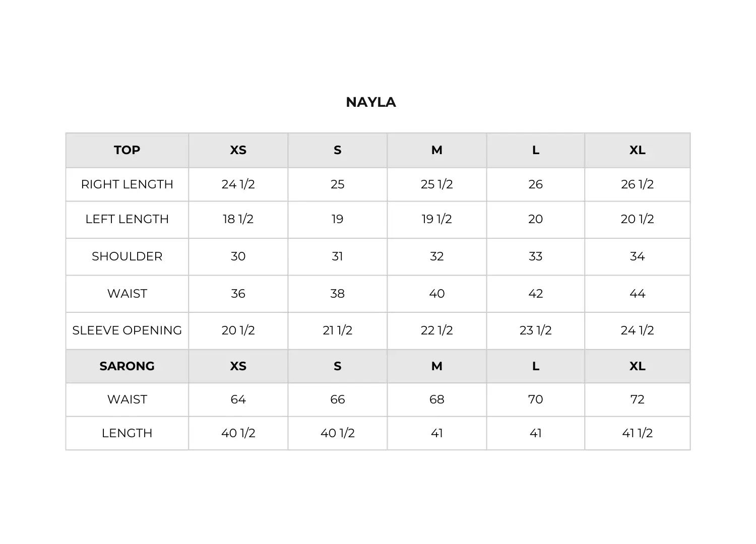Click the XL column header beside TOP

(x=637, y=150)
